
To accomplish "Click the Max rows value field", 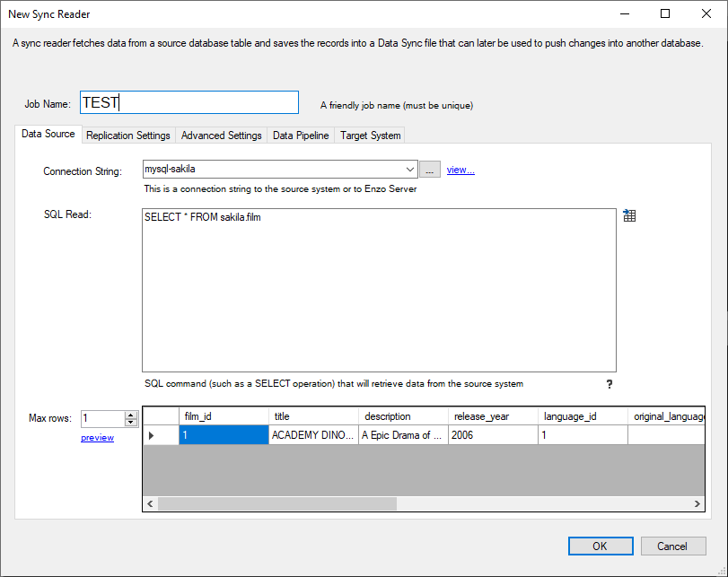I will pyautogui.click(x=103, y=418).
